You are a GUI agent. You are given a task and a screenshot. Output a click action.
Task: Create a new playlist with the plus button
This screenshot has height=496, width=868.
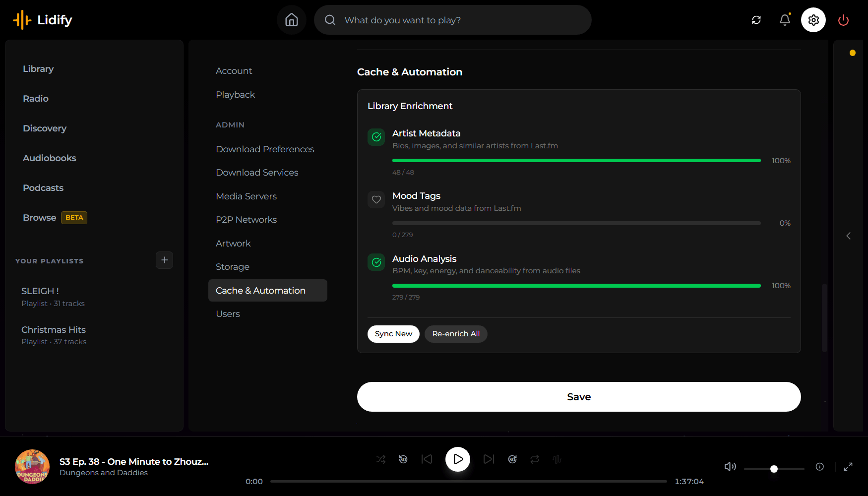pyautogui.click(x=164, y=260)
